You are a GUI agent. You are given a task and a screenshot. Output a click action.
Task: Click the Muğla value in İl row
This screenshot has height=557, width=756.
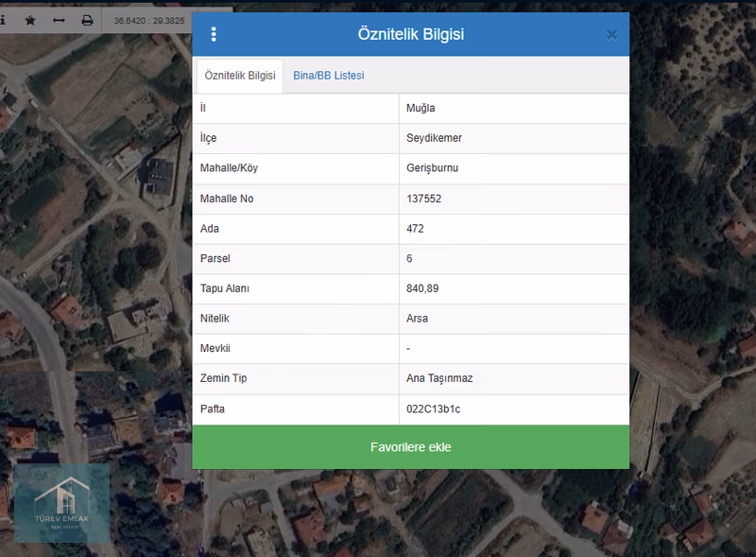click(x=421, y=108)
